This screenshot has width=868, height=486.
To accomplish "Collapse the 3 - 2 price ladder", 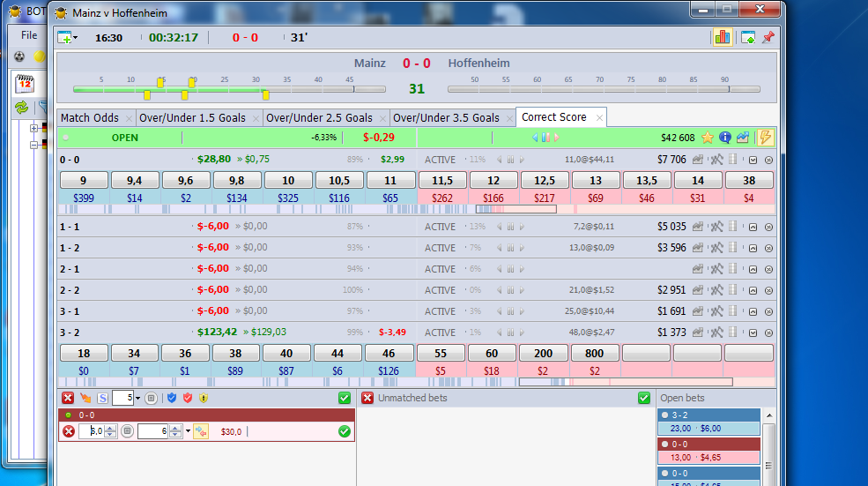I will click(753, 333).
